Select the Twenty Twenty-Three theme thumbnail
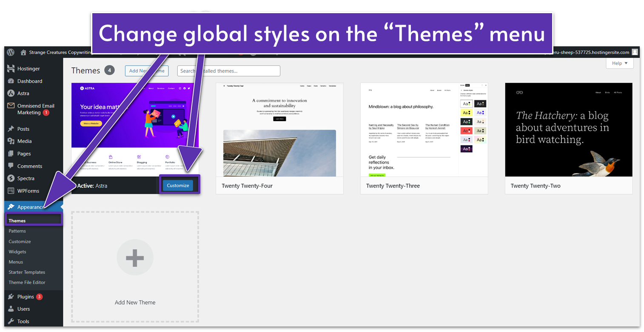 424,130
